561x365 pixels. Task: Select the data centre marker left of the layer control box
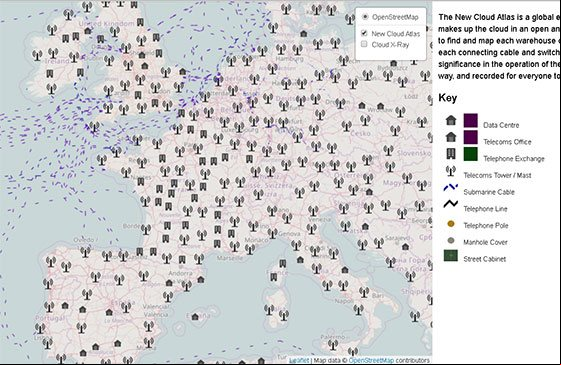pos(303,34)
